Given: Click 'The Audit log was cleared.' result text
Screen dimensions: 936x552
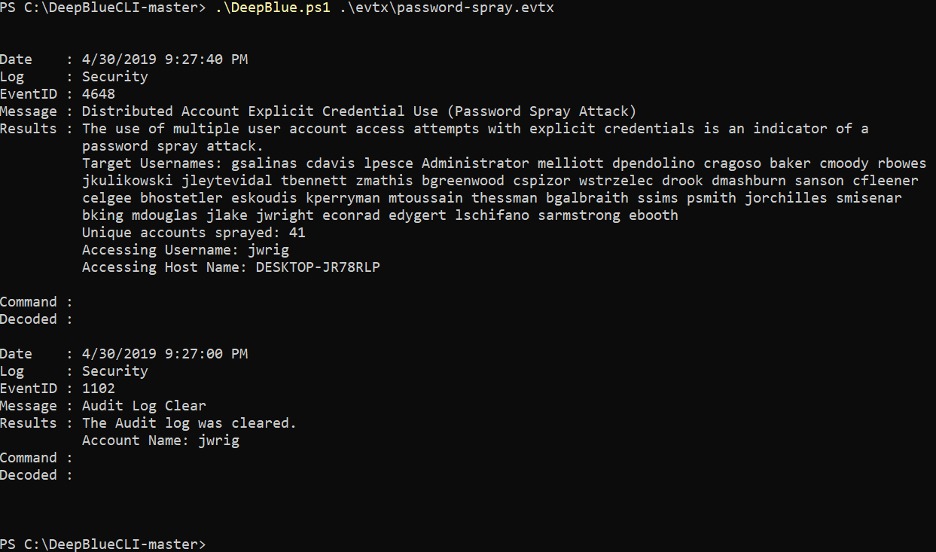Looking at the screenshot, I should pos(189,423).
